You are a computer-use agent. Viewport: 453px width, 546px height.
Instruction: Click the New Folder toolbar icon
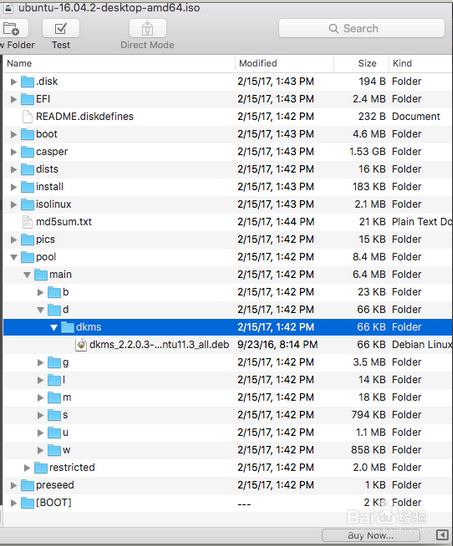tap(13, 28)
